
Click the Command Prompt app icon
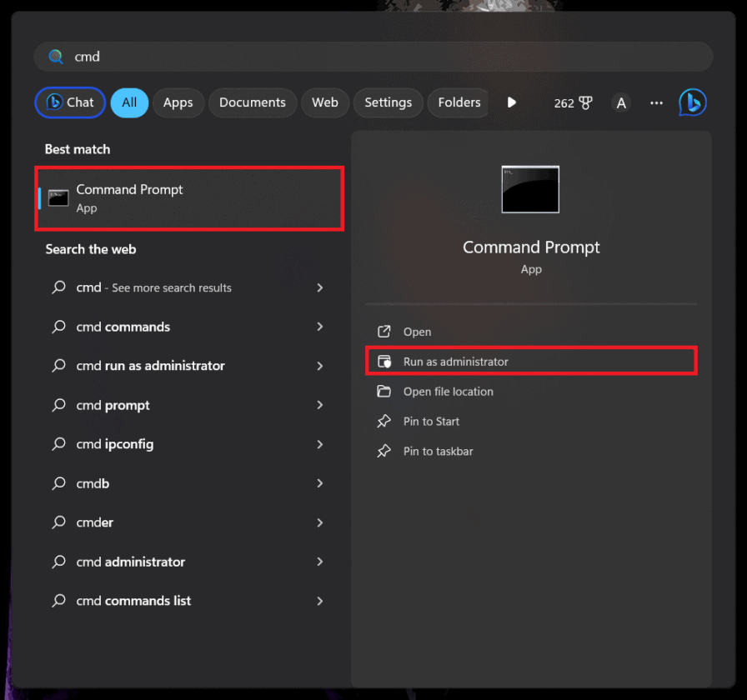pyautogui.click(x=58, y=197)
